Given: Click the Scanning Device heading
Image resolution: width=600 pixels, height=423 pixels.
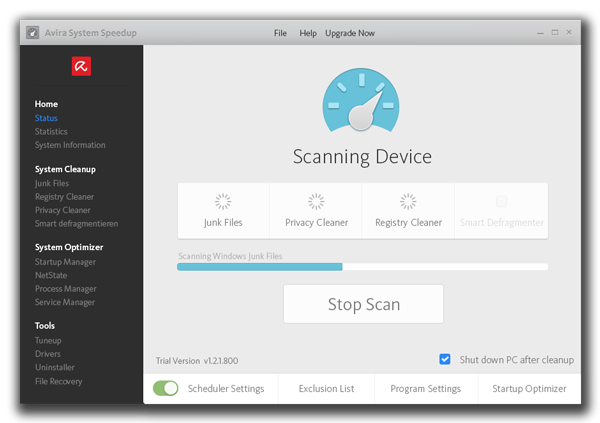Looking at the screenshot, I should pos(362,157).
